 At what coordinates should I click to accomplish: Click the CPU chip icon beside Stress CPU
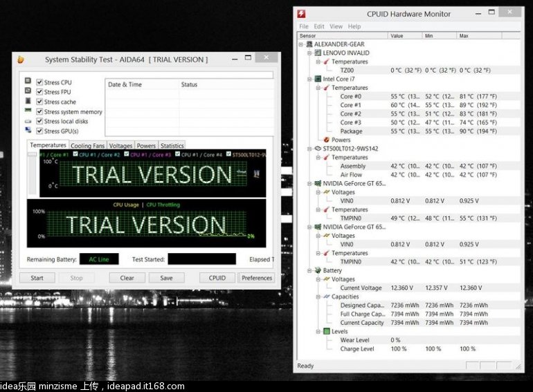tap(28, 81)
